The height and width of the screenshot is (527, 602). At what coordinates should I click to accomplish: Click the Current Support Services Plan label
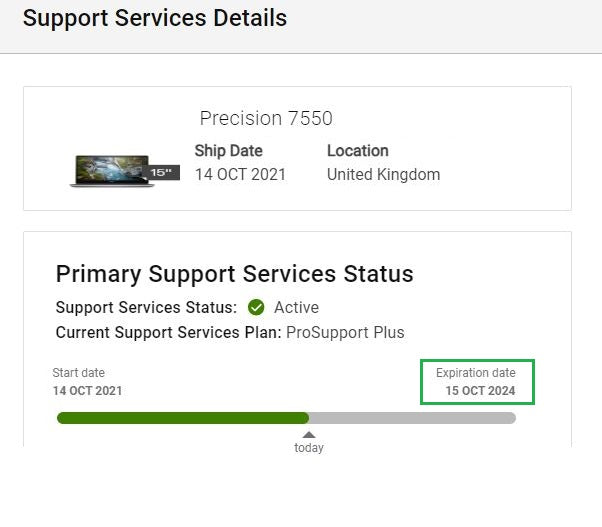coord(168,332)
